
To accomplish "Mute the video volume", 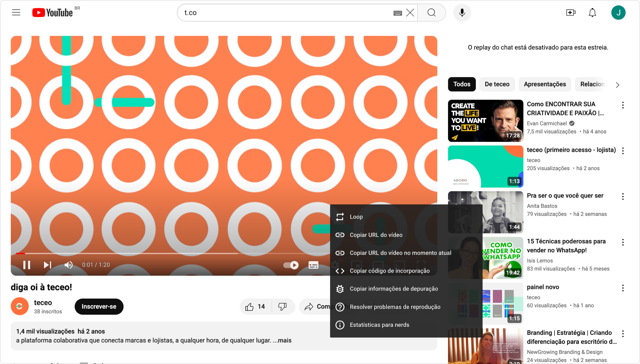I will (69, 265).
